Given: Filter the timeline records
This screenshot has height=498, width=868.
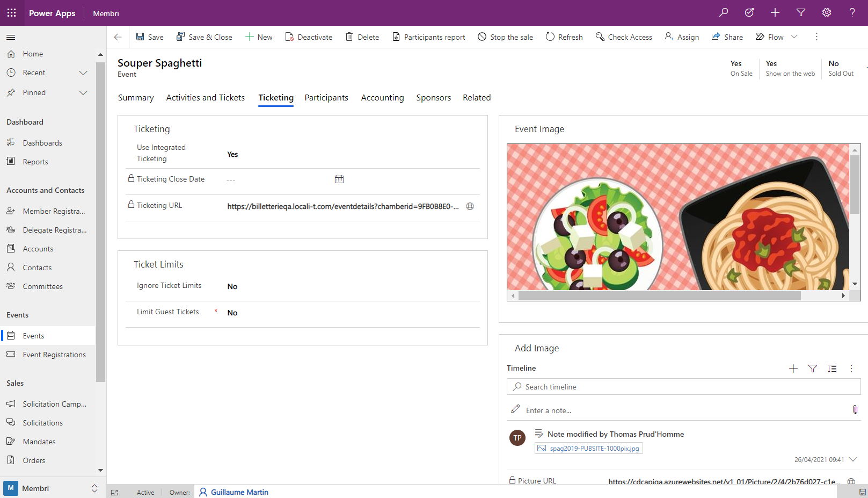Looking at the screenshot, I should [812, 369].
